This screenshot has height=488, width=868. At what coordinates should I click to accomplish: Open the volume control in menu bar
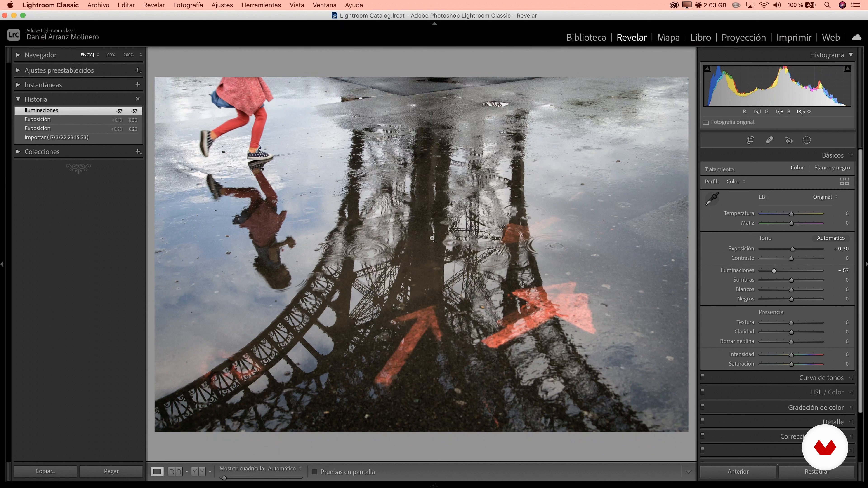pyautogui.click(x=777, y=5)
